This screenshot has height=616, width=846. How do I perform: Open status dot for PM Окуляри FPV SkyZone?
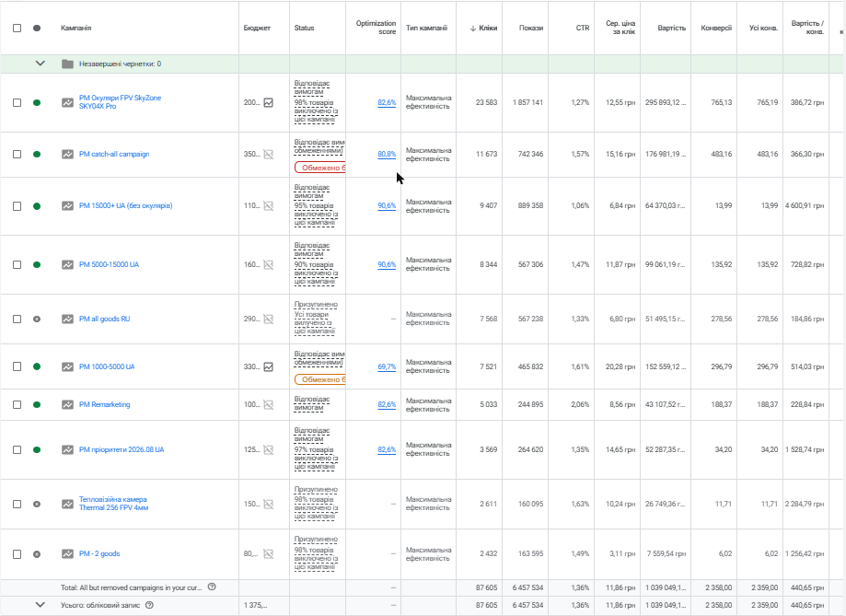pyautogui.click(x=37, y=102)
